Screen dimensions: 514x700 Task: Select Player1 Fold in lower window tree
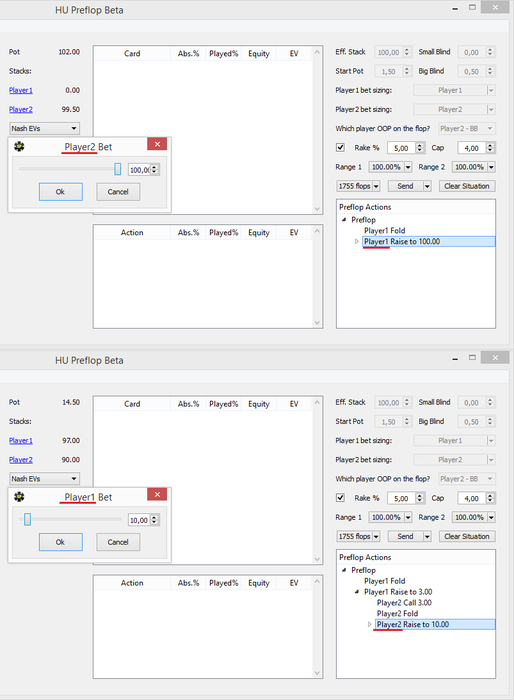tap(384, 581)
